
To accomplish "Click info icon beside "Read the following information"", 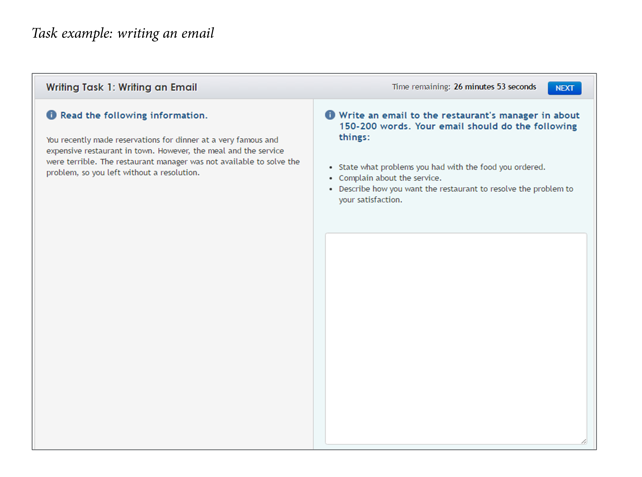I will [51, 114].
